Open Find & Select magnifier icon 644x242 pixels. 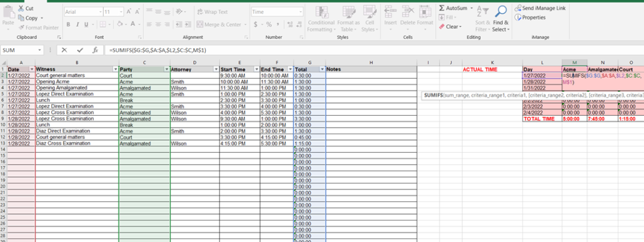pos(501,11)
